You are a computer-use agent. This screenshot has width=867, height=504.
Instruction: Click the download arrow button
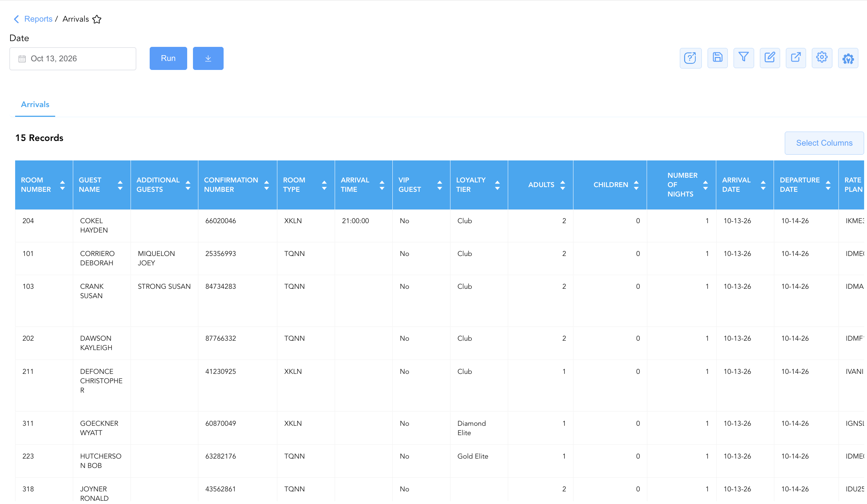[208, 58]
